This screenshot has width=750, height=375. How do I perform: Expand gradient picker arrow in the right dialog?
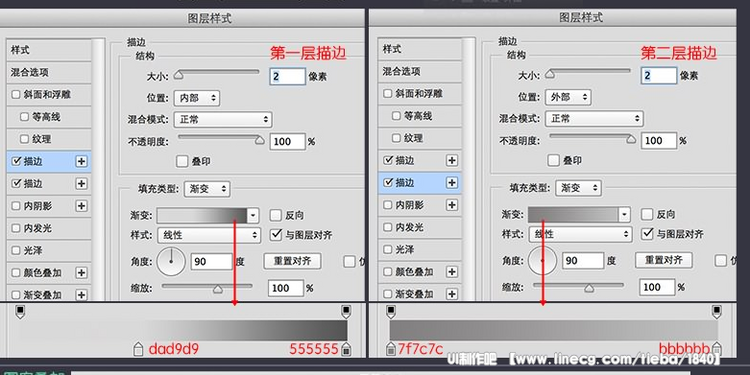click(x=624, y=215)
